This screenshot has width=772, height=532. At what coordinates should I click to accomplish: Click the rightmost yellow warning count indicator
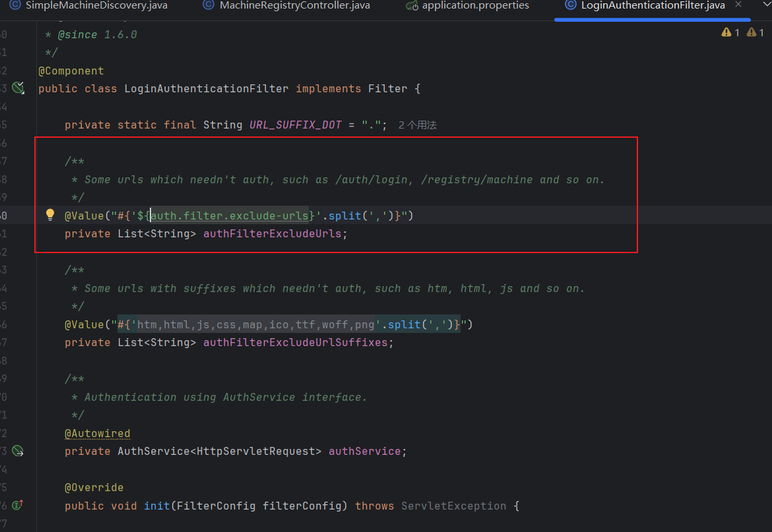(755, 32)
